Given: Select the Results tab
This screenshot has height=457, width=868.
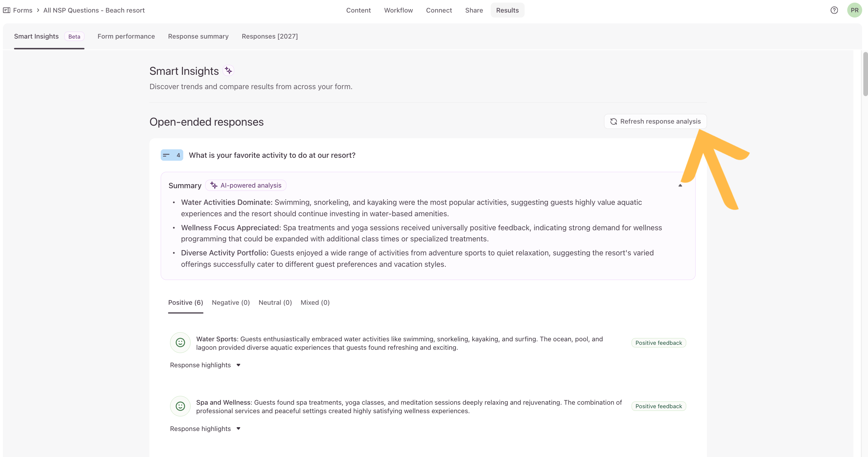Looking at the screenshot, I should (x=507, y=10).
